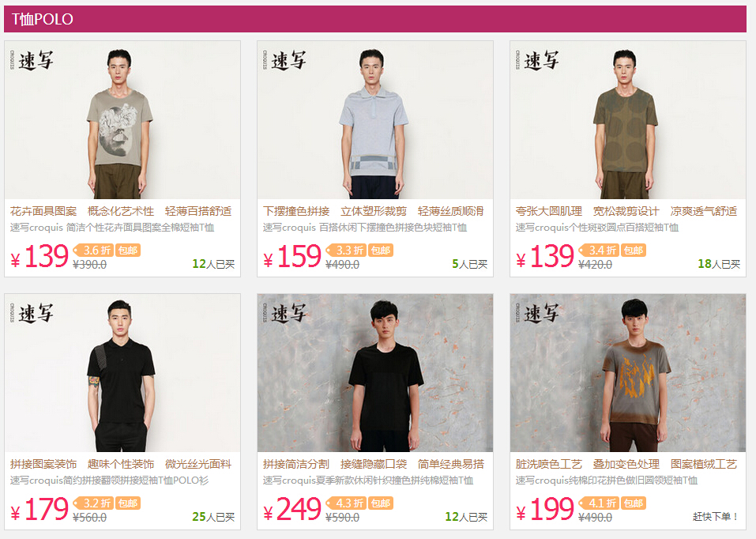Open the olive polka dot tee photo
Screen dimensions: 756x539
(x=628, y=120)
